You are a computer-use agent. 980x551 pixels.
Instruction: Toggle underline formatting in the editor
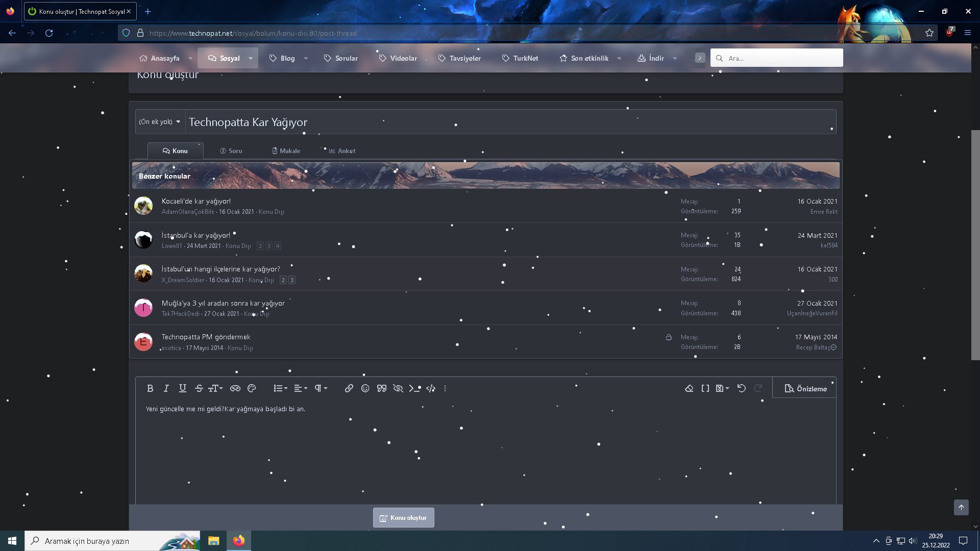click(x=182, y=388)
